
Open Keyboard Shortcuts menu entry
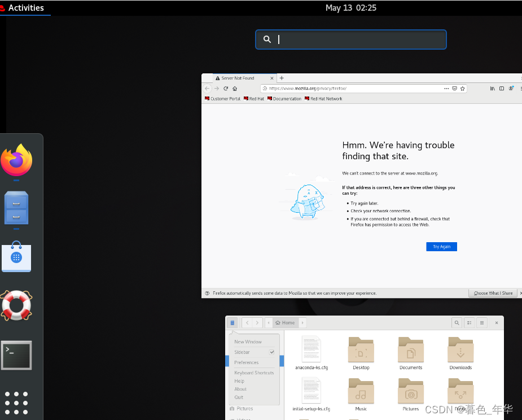coord(254,373)
